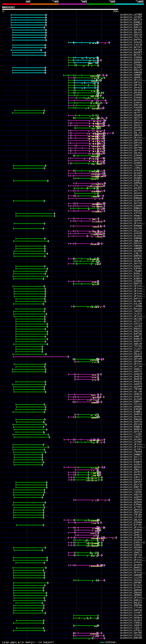Select hit UniRef100_Q9STM8
Screen dimensions: 146x644
[x=131, y=148]
